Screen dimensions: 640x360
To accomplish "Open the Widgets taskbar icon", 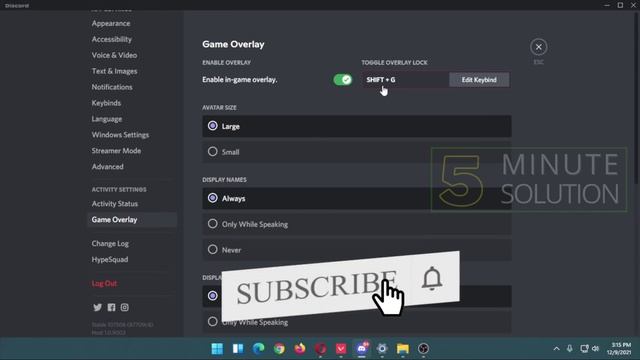I will pyautogui.click(x=238, y=349).
